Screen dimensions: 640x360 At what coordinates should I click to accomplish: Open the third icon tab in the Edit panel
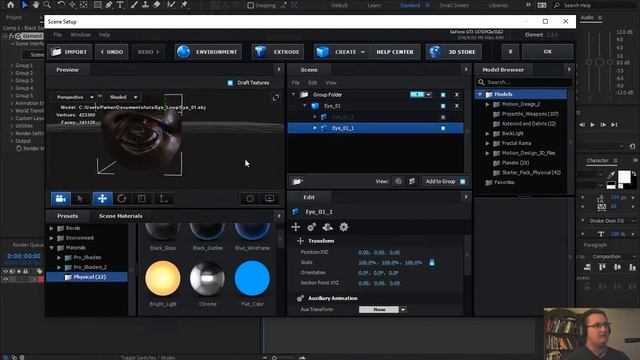pos(327,227)
